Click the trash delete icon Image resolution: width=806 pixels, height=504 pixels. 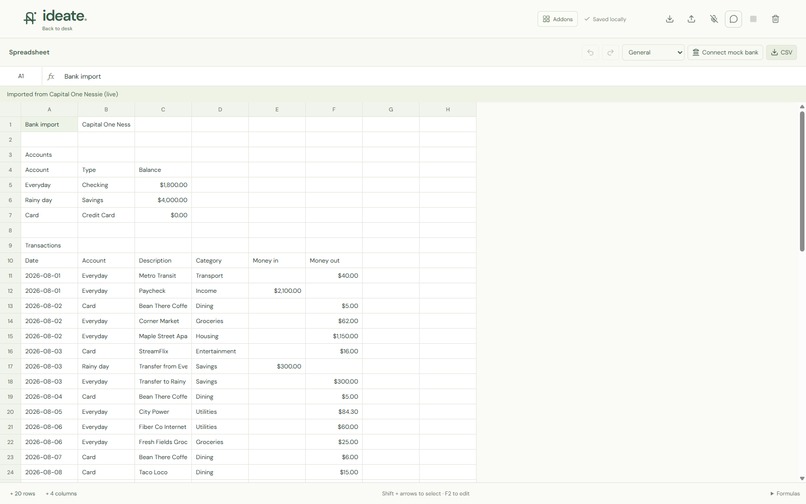point(775,19)
